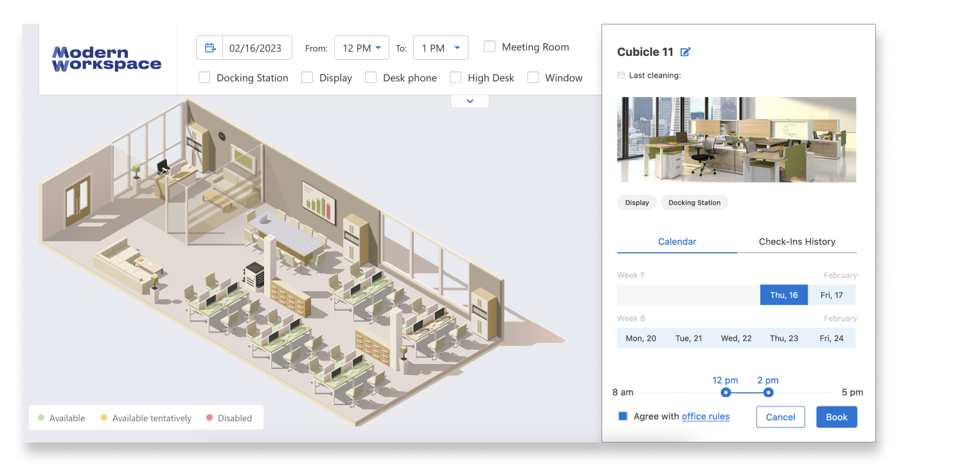Expand the filter bar using the chevron
This screenshot has width=980, height=474.
470,101
